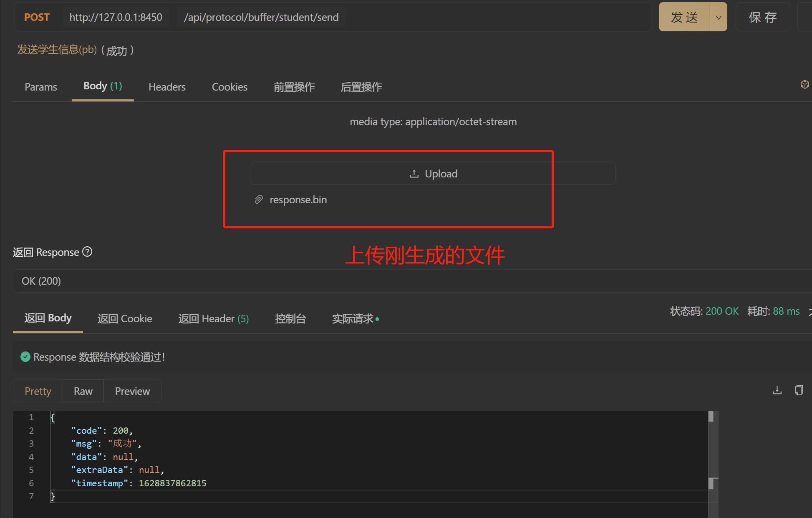Viewport: 812px width, 518px height.
Task: Click the "extraData": null line
Action: [118, 470]
